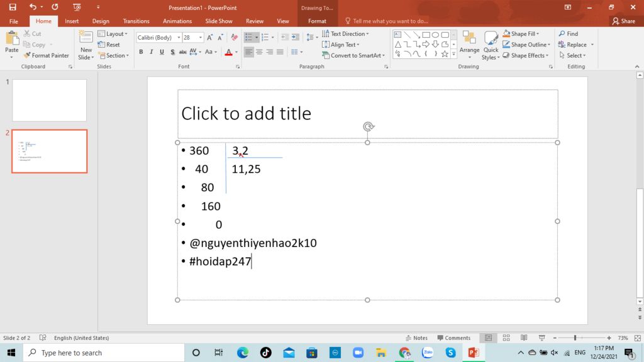
Task: Fit slide to current window icon
Action: [638, 337]
